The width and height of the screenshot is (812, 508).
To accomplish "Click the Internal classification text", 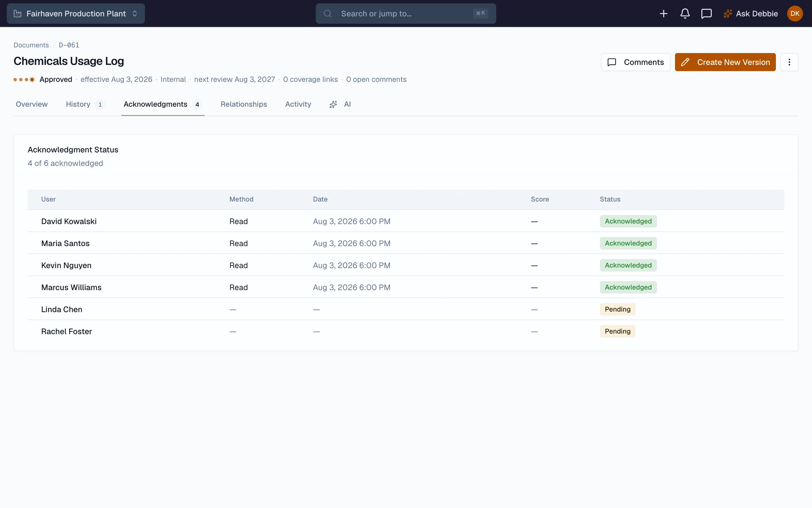I will tap(173, 80).
